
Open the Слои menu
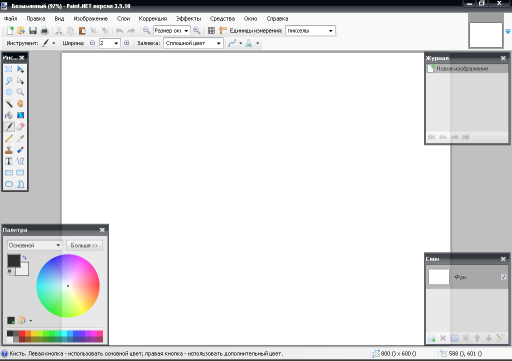point(123,19)
